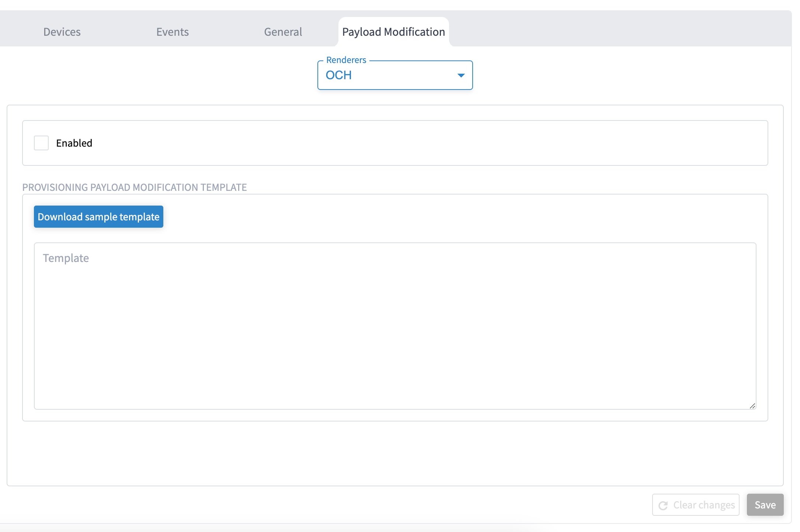Viewport: 800px width, 532px height.
Task: Tick the Enabled checkbox
Action: [41, 143]
